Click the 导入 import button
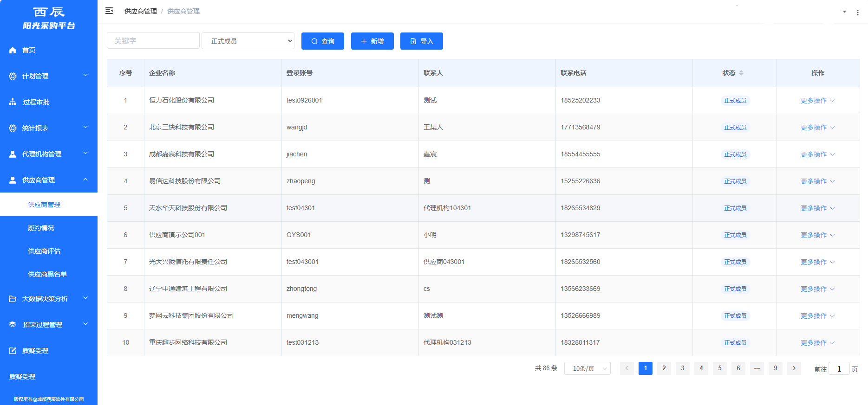Image resolution: width=868 pixels, height=405 pixels. (x=421, y=41)
